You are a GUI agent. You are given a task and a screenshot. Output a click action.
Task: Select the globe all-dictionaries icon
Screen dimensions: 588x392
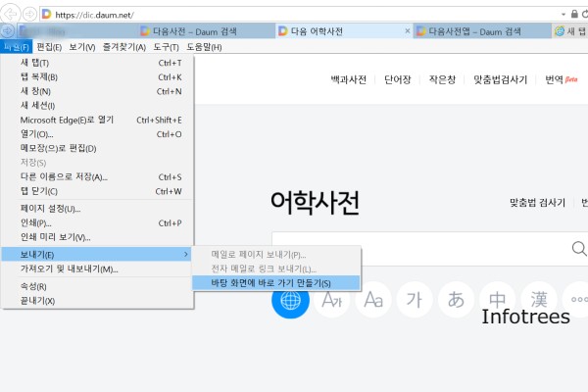[291, 300]
